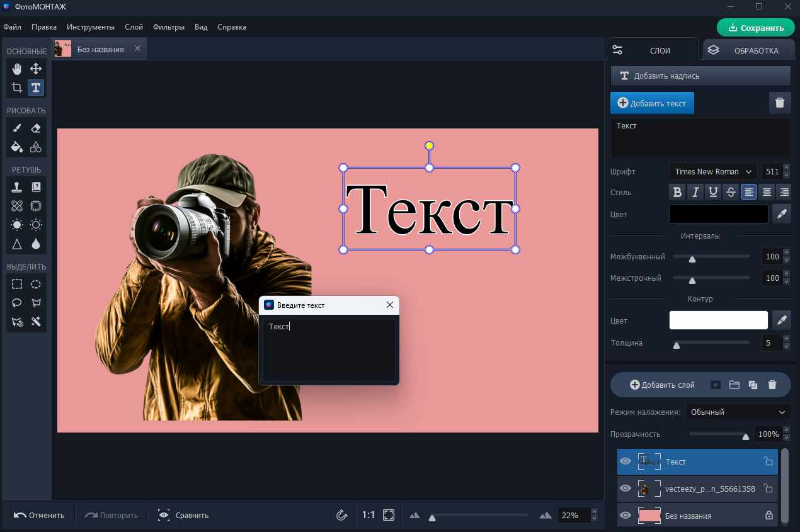The width and height of the screenshot is (800, 532).
Task: Select the Healing Patch bandage tool
Action: click(17, 206)
